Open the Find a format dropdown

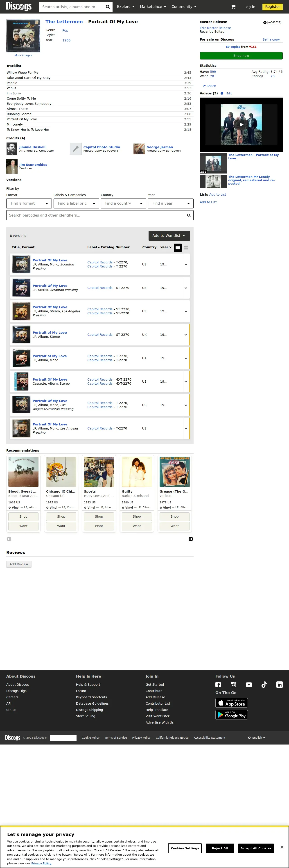(29, 203)
